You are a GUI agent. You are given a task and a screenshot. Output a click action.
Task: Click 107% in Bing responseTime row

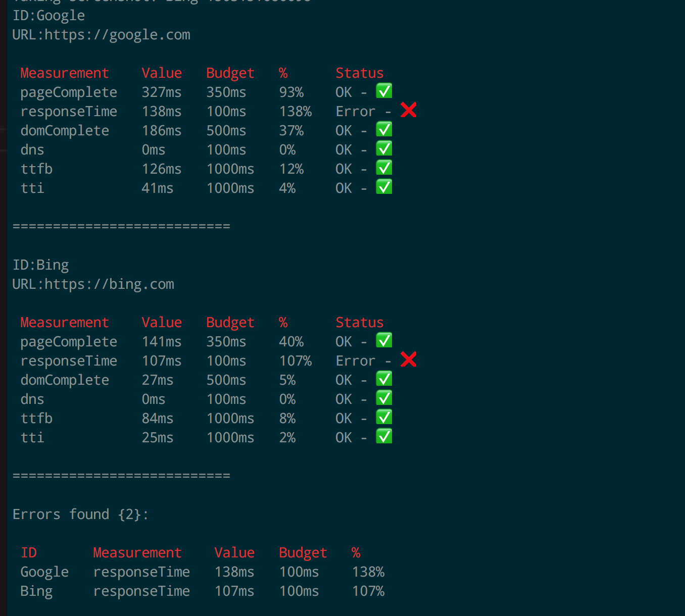point(296,361)
